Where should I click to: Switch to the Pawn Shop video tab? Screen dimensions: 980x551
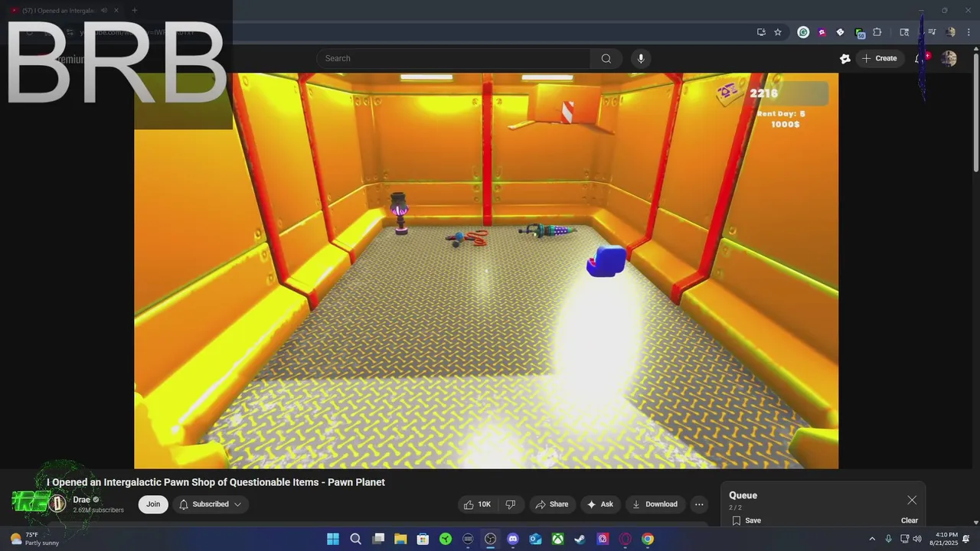64,10
